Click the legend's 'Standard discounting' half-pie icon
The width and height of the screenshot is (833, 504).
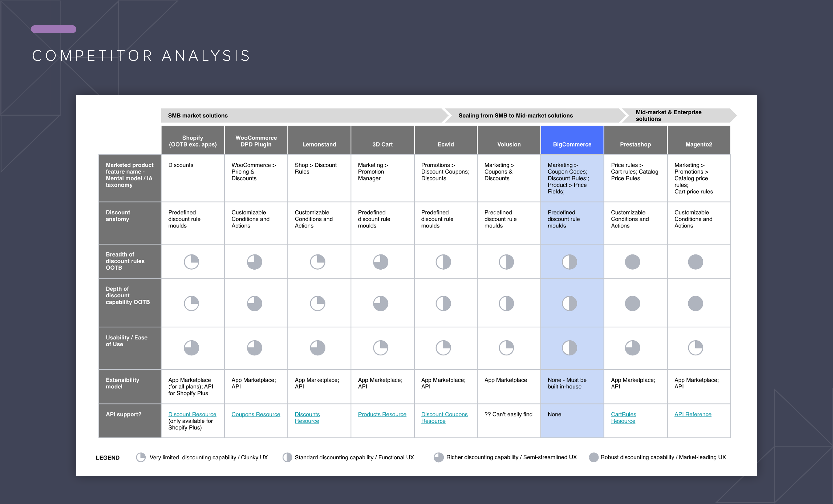coord(287,457)
